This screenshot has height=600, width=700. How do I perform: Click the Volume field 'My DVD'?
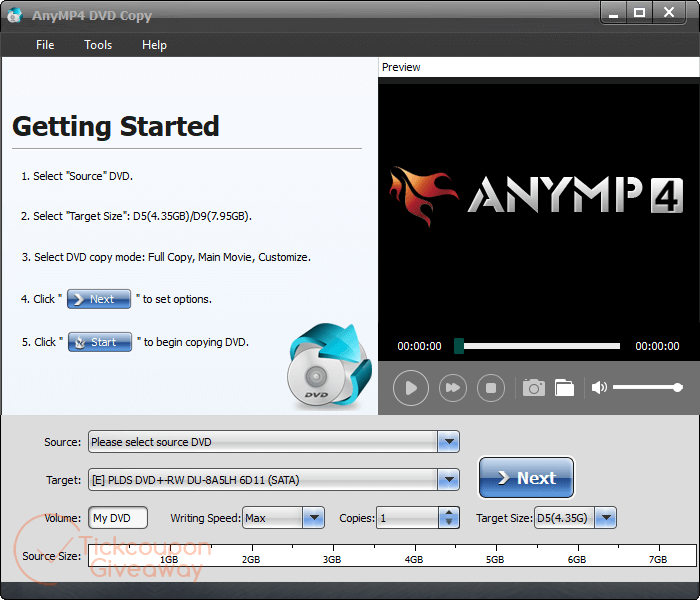[x=118, y=518]
